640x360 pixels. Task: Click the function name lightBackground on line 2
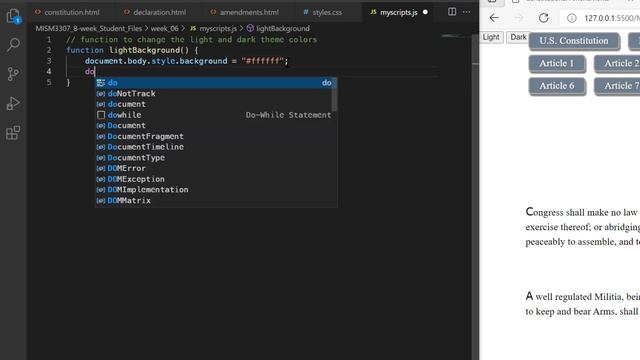(144, 51)
